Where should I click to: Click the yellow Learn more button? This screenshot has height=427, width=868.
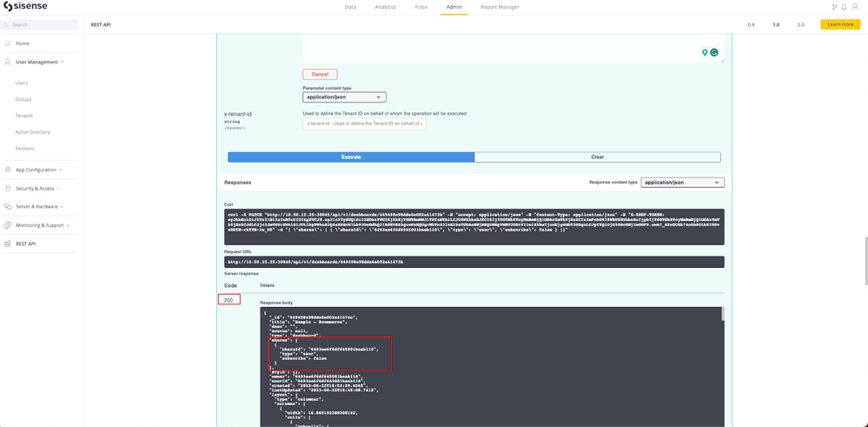(x=839, y=25)
